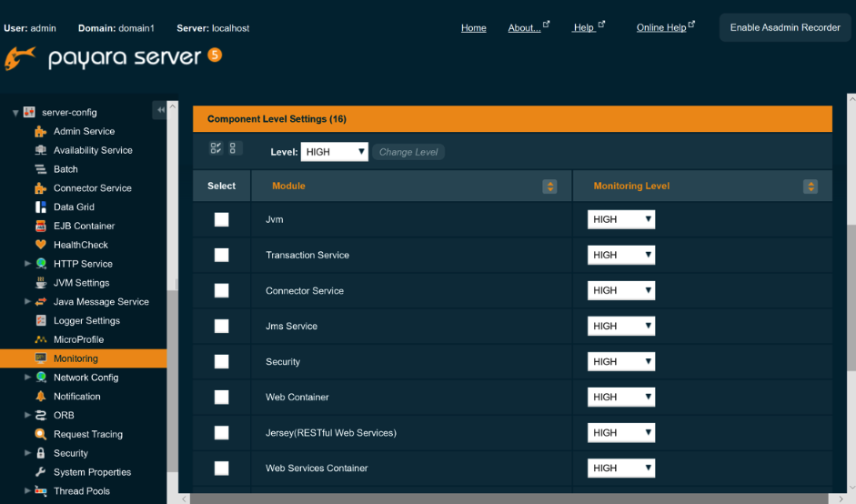
Task: Click the Notification bell icon in sidebar
Action: [40, 397]
